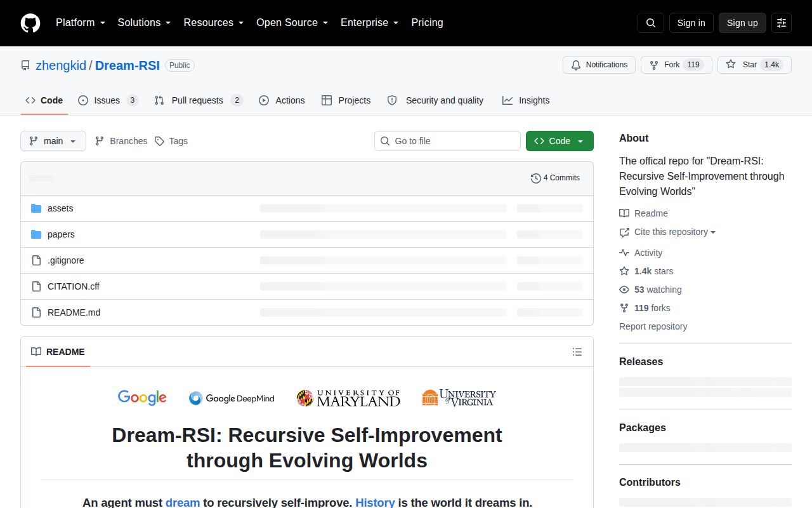Expand the main branch dropdown
The image size is (812, 508).
tap(53, 141)
